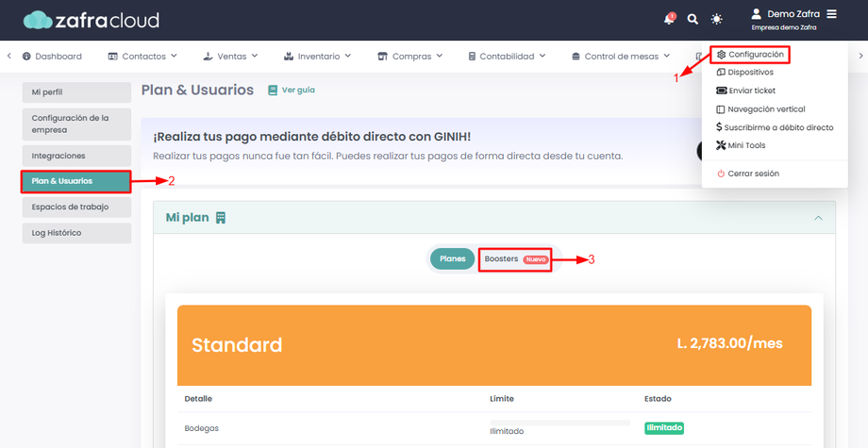Open the hamburger menu icon

click(x=831, y=14)
